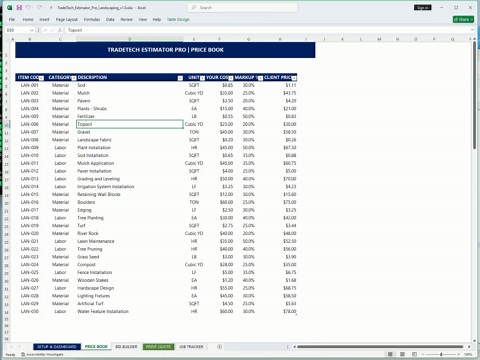Viewport: 480px width, 360px height.
Task: Open the Page Layout ribbon tab
Action: 67,19
